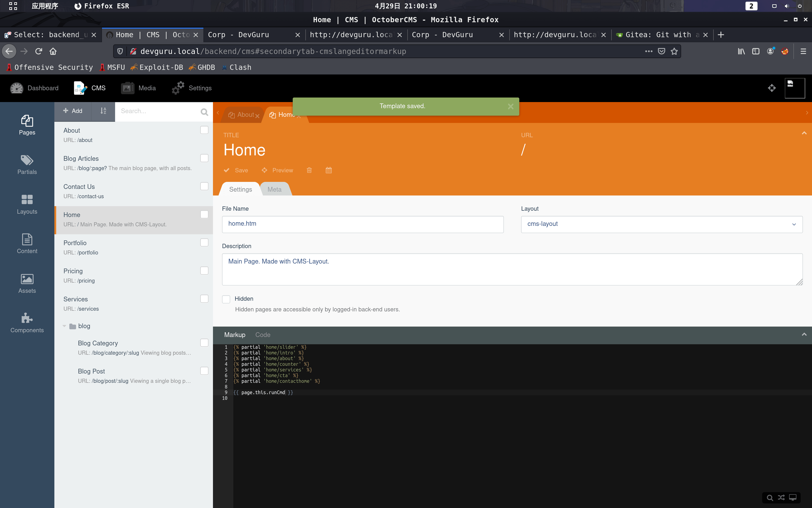
Task: Collapse the title header section chevron
Action: coord(804,133)
